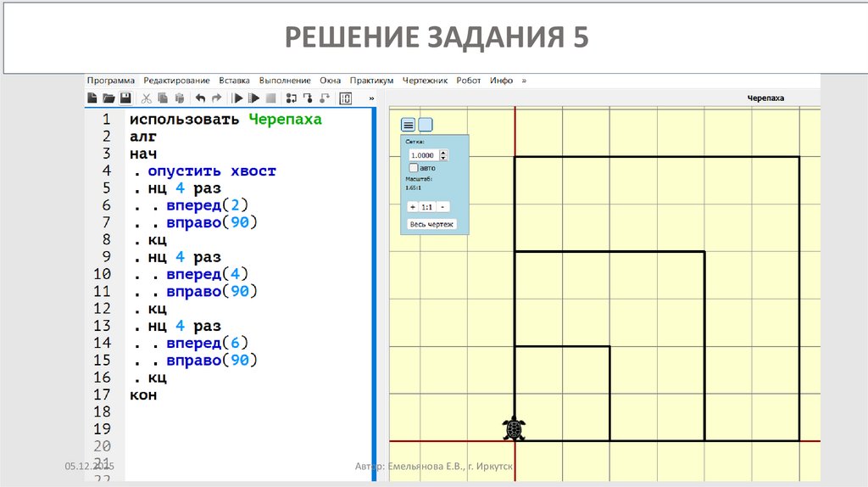Click the кон keyword on line 17

(x=143, y=395)
